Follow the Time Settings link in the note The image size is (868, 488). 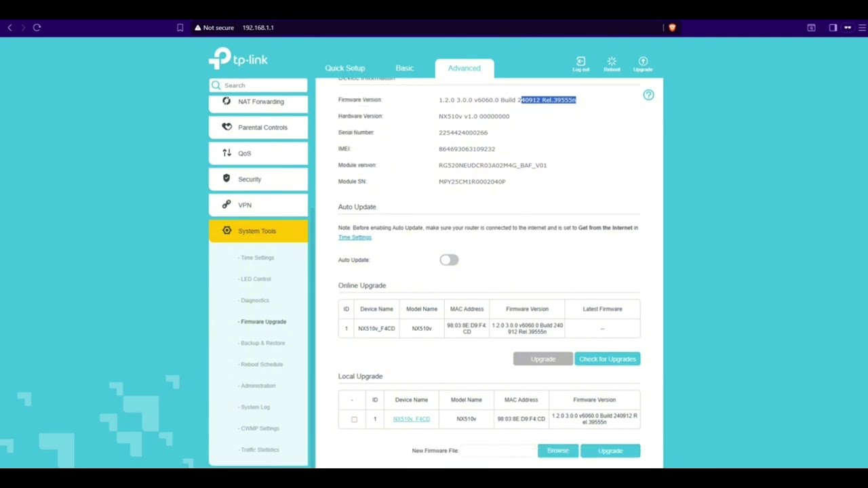355,237
